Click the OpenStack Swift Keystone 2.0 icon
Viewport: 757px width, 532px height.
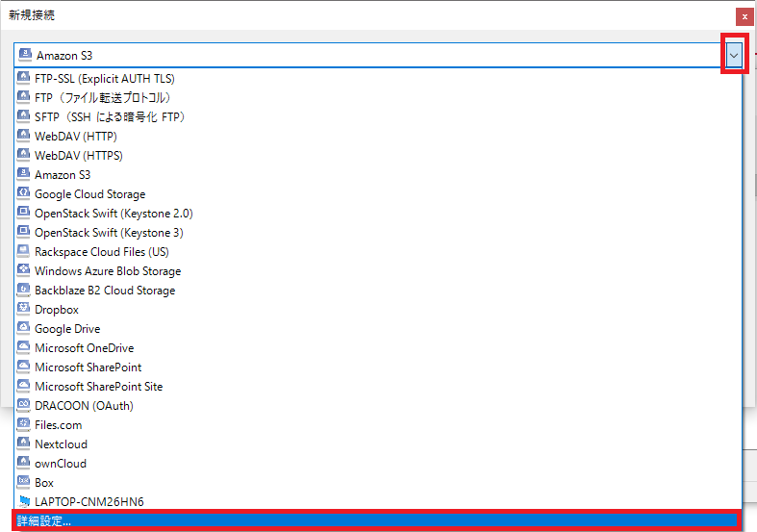[x=23, y=213]
